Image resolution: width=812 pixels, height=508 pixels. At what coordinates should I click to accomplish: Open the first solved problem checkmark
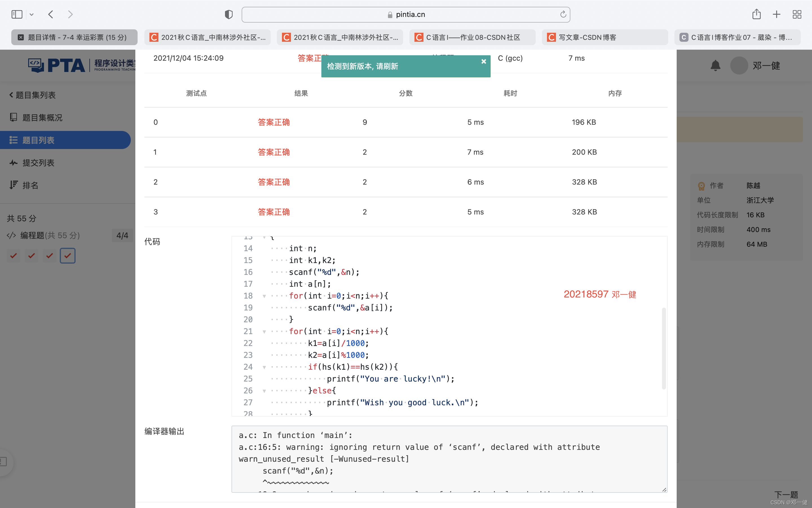point(14,256)
